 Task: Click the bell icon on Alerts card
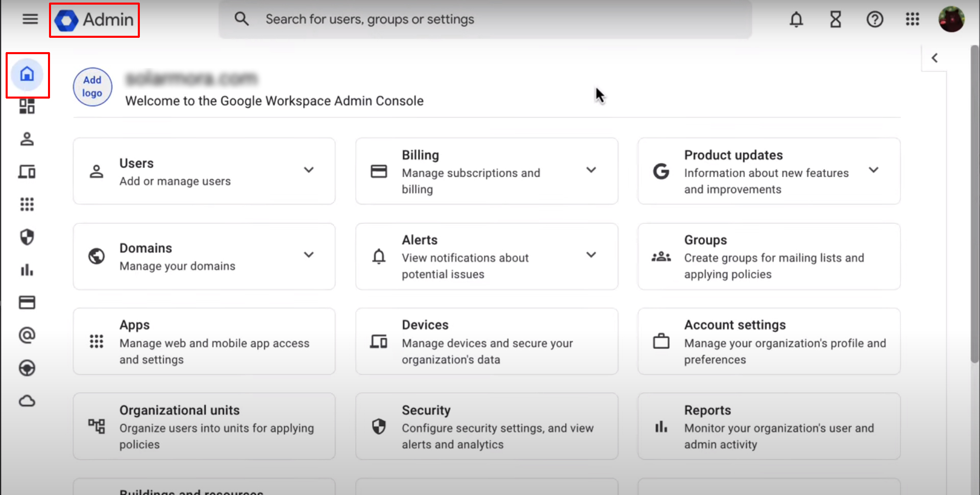point(379,256)
